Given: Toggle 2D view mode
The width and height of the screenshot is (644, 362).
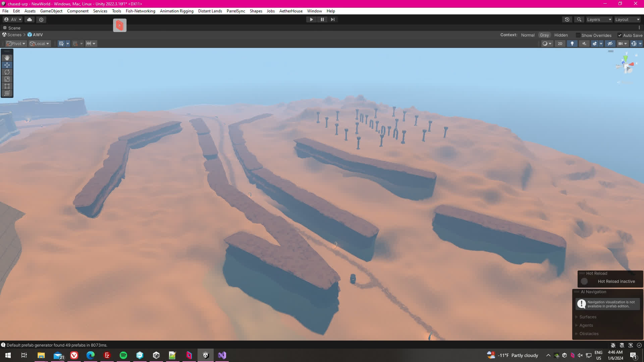Looking at the screenshot, I should [x=560, y=44].
